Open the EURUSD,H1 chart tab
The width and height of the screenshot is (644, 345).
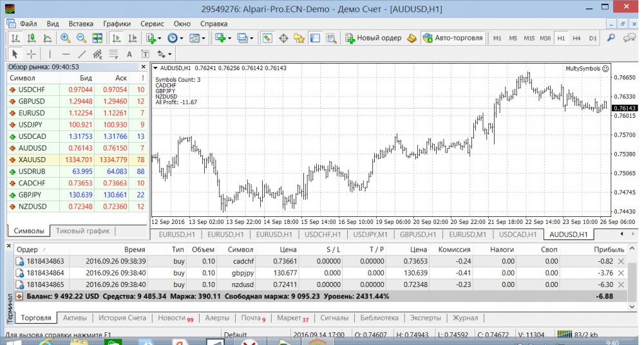click(x=176, y=234)
